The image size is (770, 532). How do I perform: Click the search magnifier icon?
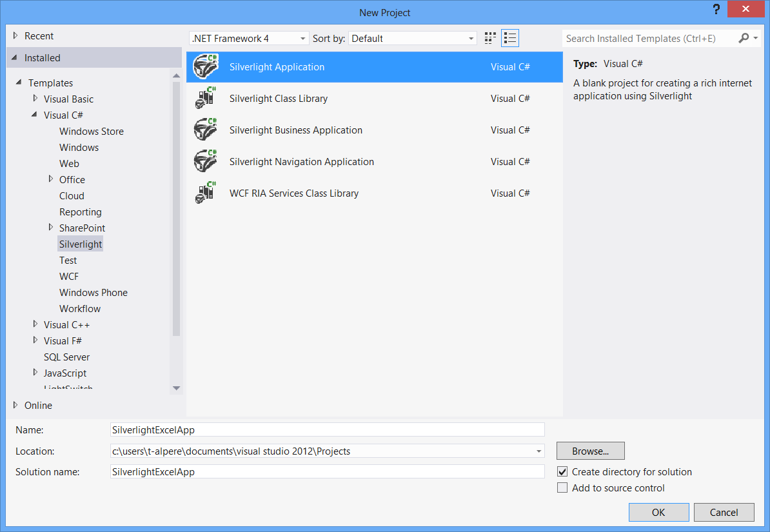point(744,39)
